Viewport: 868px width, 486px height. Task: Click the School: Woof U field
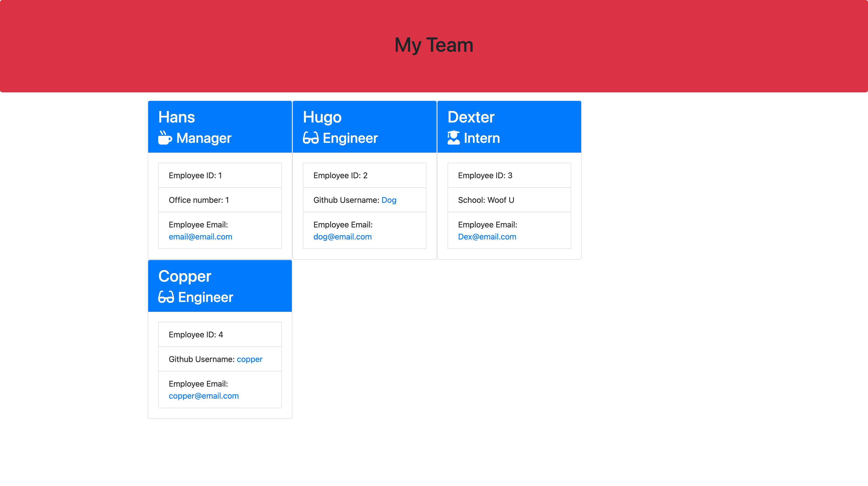click(486, 200)
